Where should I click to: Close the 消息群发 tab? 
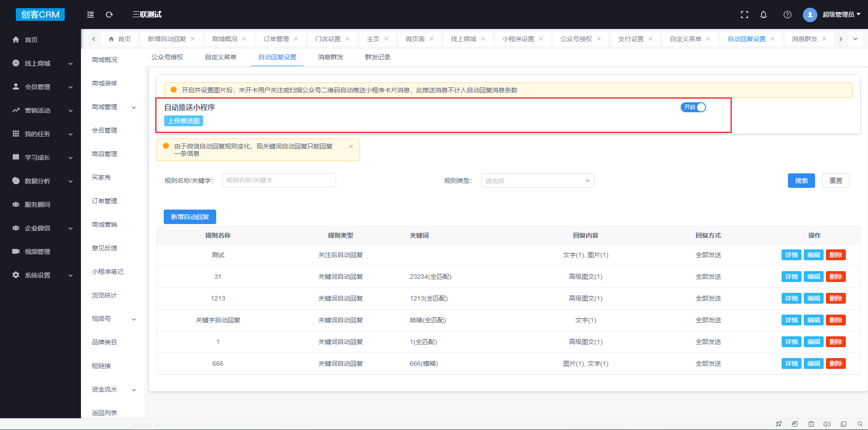[824, 39]
